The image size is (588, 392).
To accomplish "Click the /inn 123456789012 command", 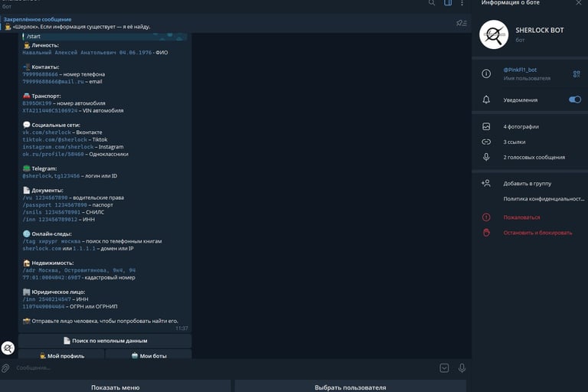I will 50,220.
